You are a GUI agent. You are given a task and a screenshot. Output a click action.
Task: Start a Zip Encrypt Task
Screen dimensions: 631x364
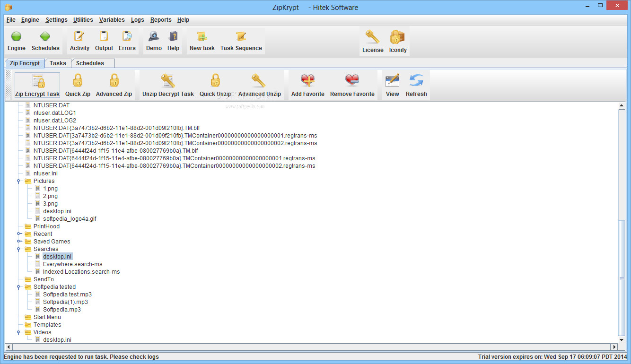point(37,86)
